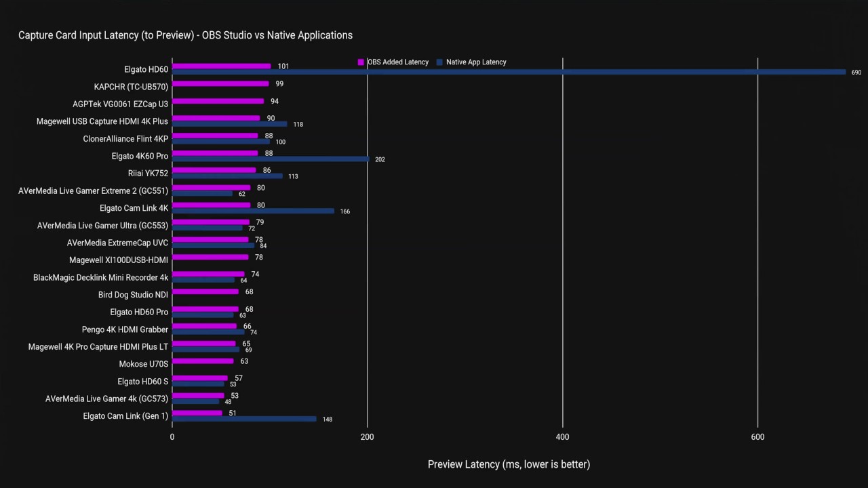Image resolution: width=868 pixels, height=488 pixels.
Task: Click the Elgato Cam Link 4K blue bar (166)
Action: click(253, 211)
